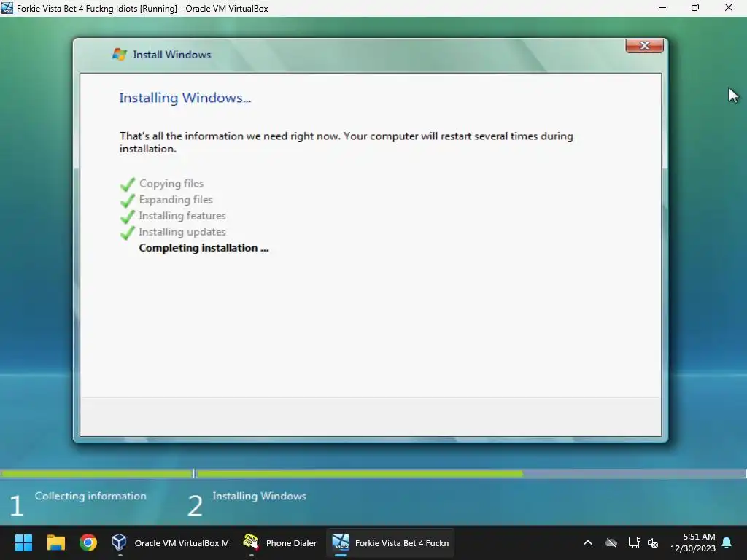Open the clock showing 5:51 AM

[693, 542]
